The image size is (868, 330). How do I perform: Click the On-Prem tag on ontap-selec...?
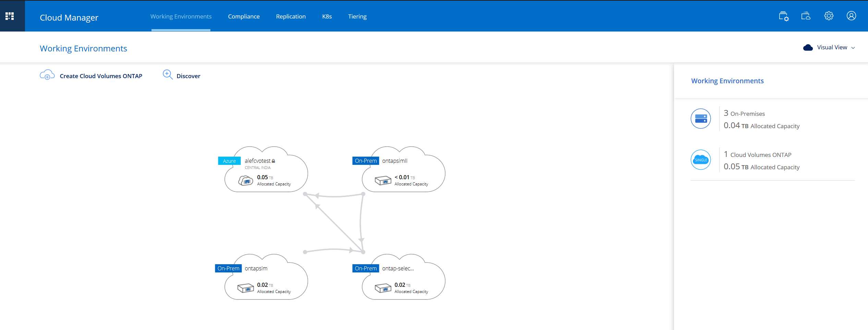[366, 268]
